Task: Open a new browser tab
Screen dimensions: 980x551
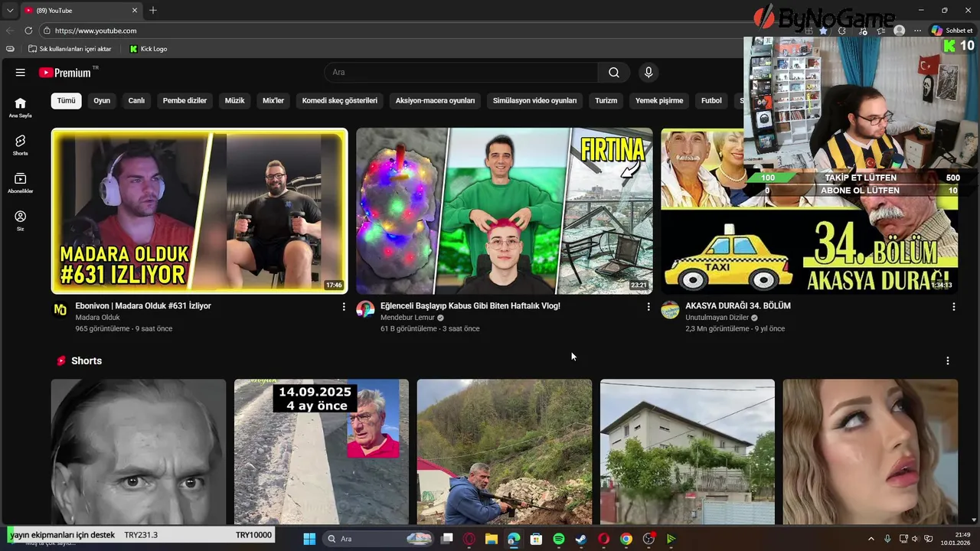Action: (x=153, y=11)
